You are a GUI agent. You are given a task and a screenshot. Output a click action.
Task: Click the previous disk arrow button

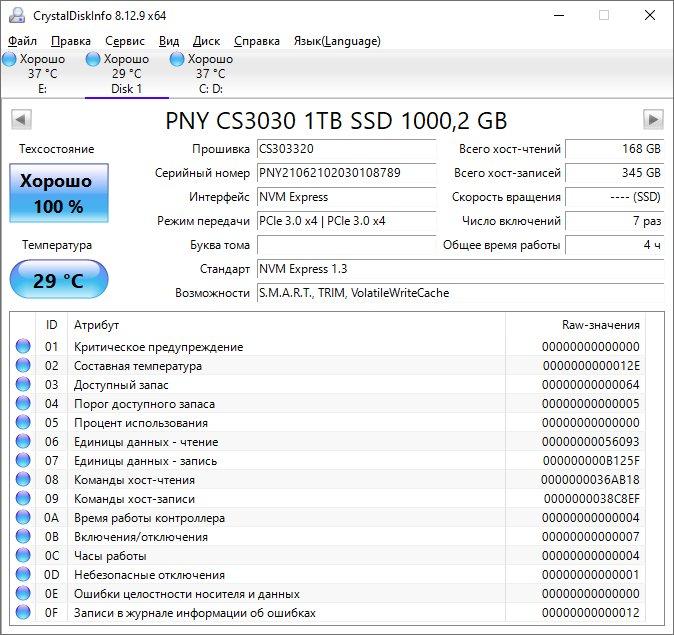click(21, 120)
